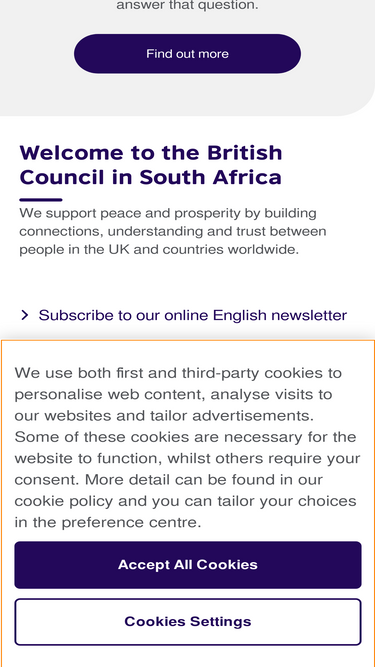Click the 'connections, understanding and trust between' line

tap(173, 231)
